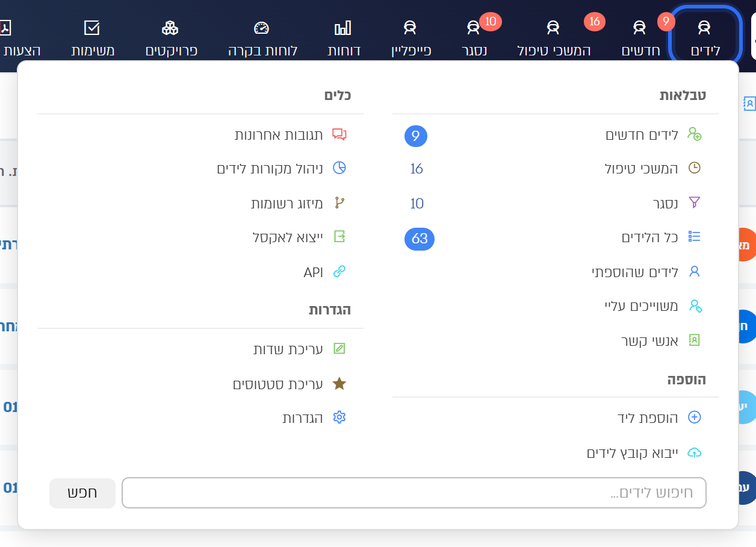Viewport: 756px width, 547px height.
Task: Select the כל הלידים menu entry
Action: tap(650, 237)
